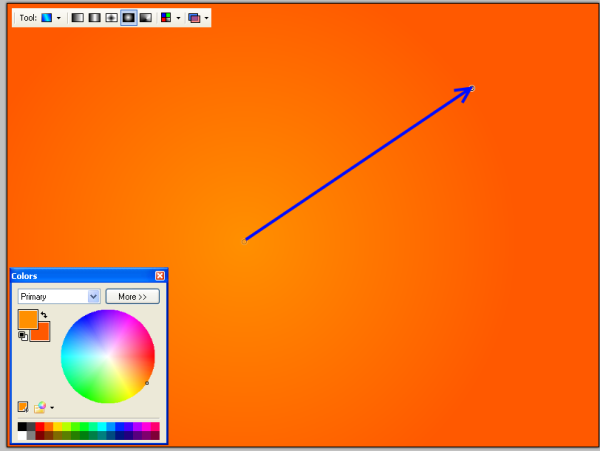
Task: Select the Radial gradient type
Action: [129, 18]
